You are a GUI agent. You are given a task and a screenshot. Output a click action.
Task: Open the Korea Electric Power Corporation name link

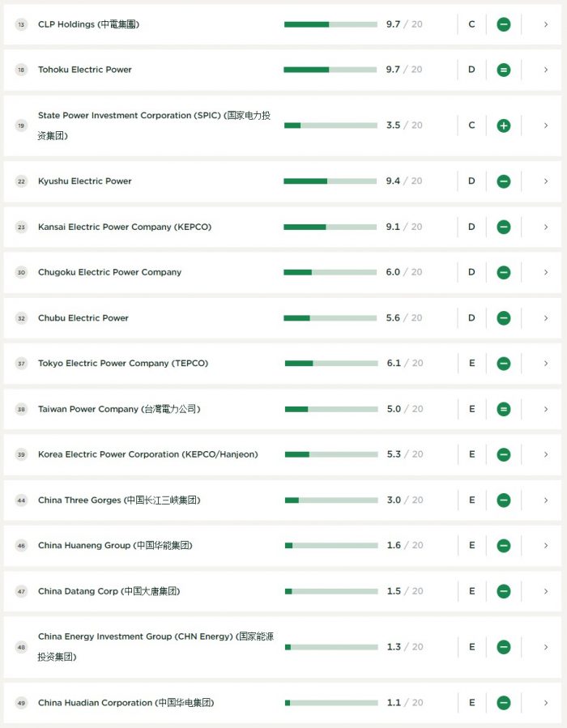pyautogui.click(x=147, y=454)
